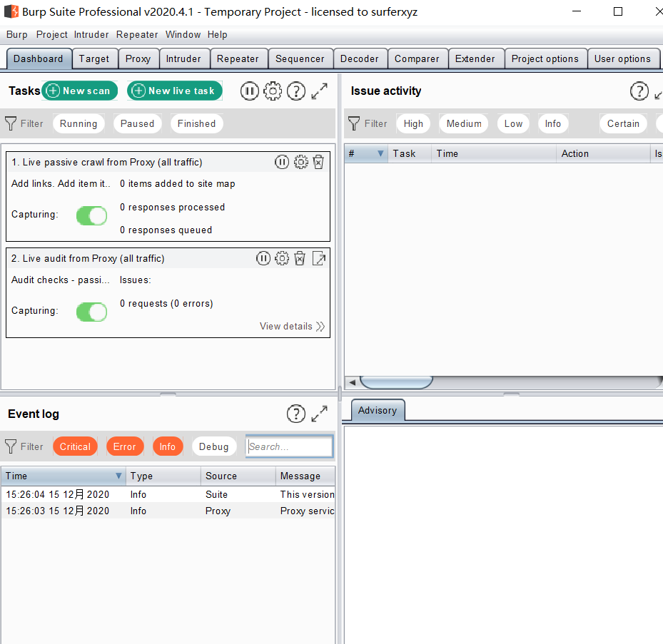Click left arrow of issue scrollbar
The width and height of the screenshot is (663, 644).
point(352,382)
